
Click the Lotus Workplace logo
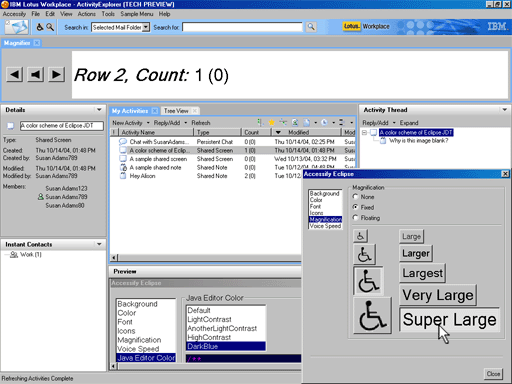(366, 26)
